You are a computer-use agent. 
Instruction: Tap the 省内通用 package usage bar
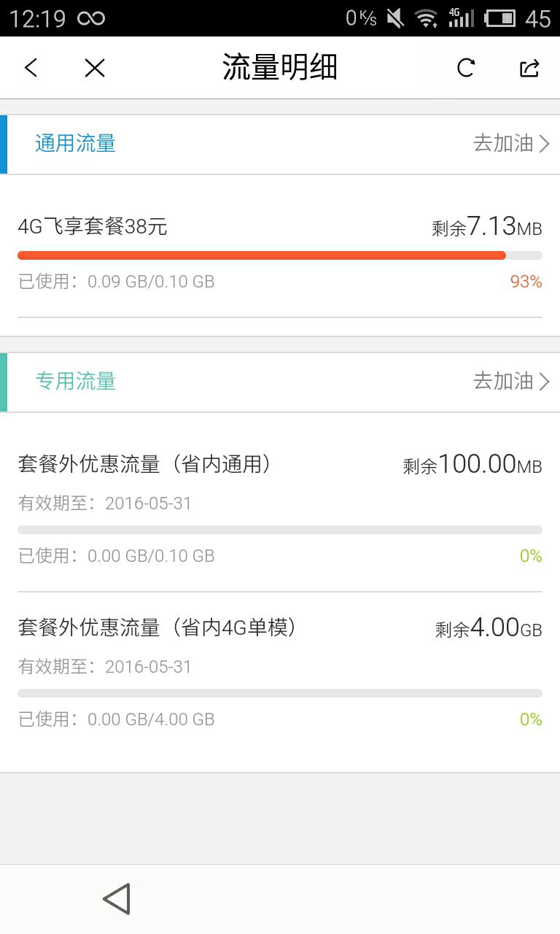click(280, 530)
